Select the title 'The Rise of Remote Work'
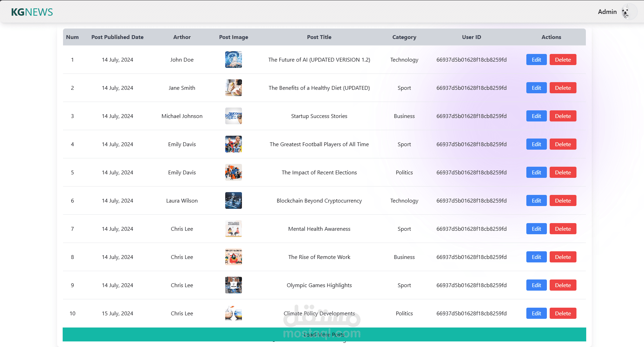 click(319, 257)
